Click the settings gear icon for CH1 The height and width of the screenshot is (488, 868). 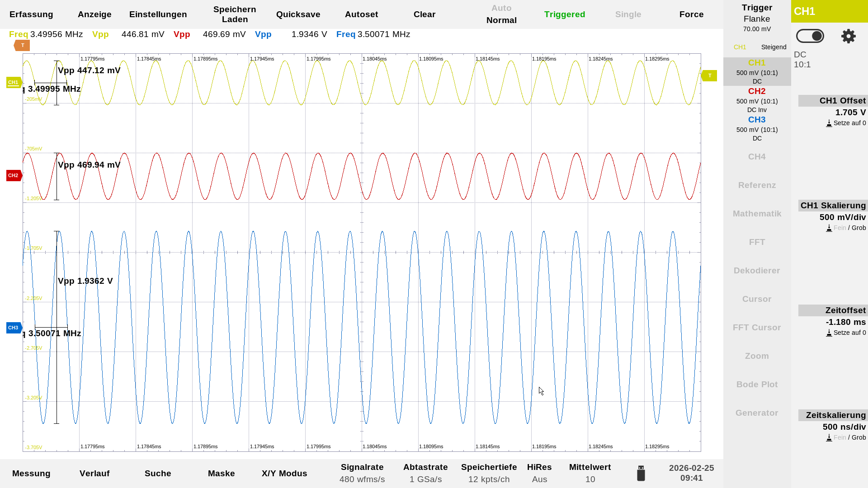(x=848, y=36)
